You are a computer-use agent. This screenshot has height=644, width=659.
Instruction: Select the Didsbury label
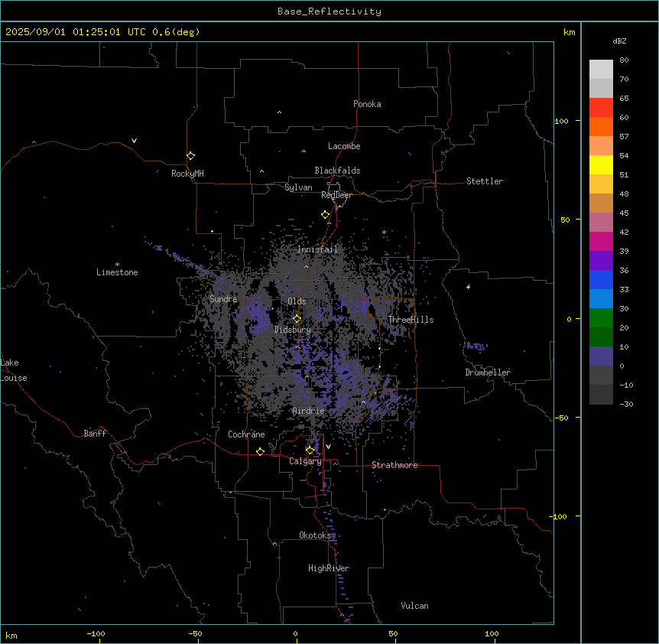coord(292,330)
